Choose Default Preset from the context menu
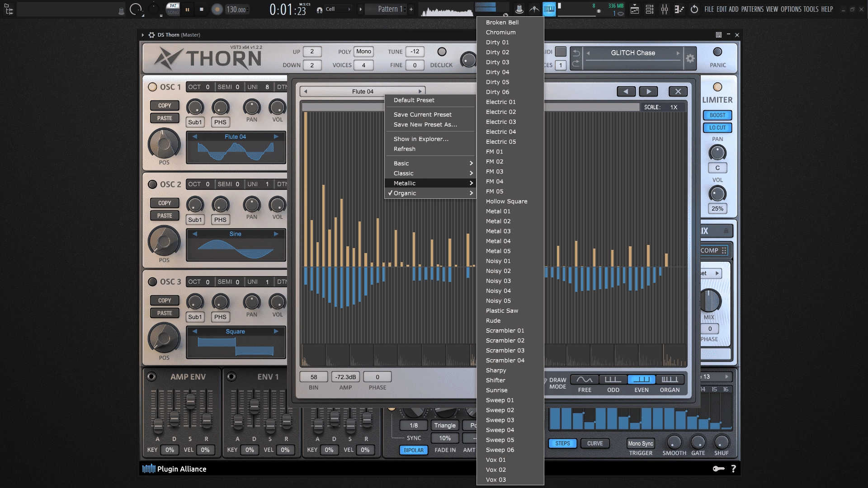The height and width of the screenshot is (488, 868). pyautogui.click(x=430, y=100)
